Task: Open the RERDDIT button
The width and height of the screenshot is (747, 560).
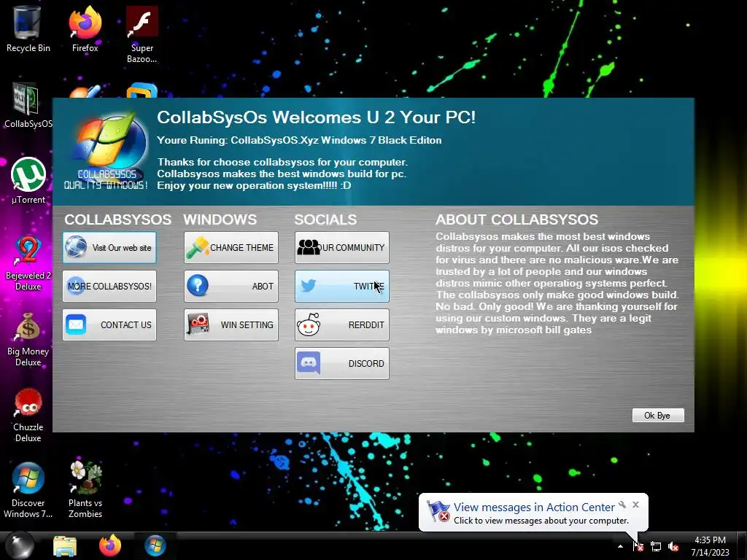Action: 341,324
